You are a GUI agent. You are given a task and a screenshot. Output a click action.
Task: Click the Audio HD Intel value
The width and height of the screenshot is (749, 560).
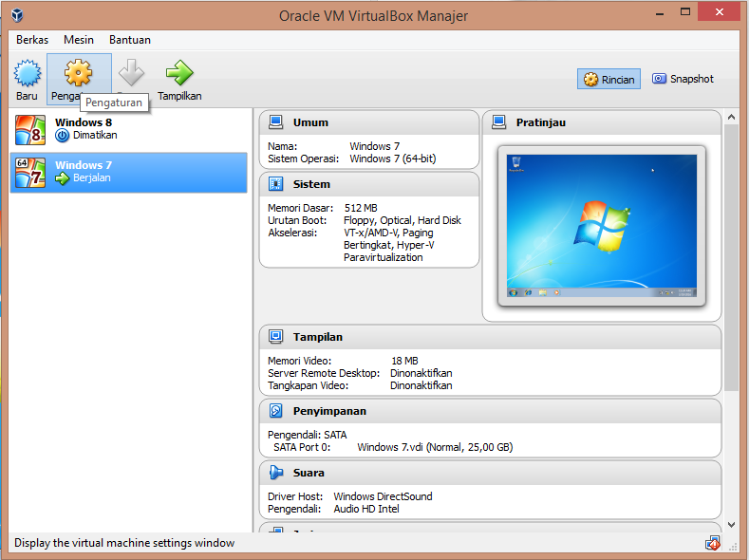coord(366,509)
